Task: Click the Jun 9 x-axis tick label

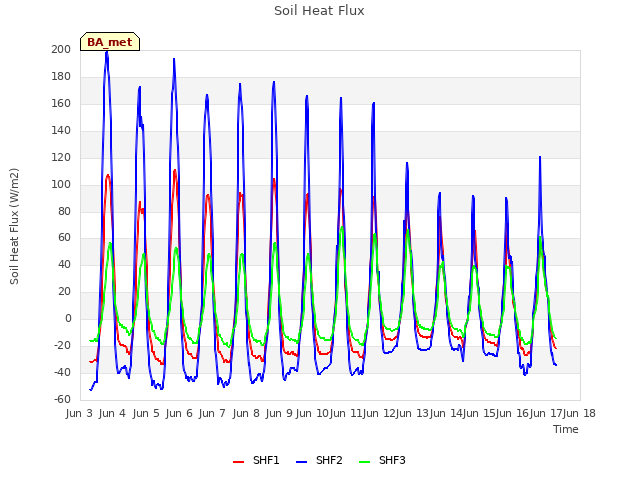Action: (279, 413)
